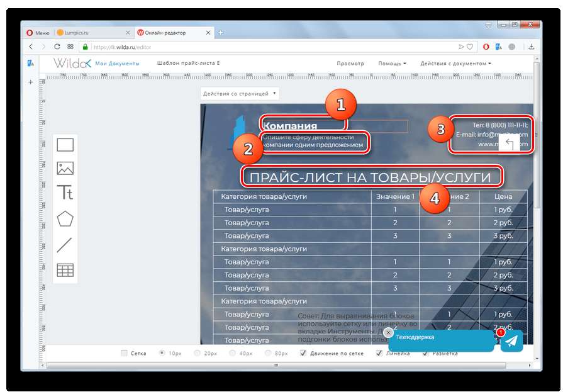
Task: Enable the Сетка grid checkbox
Action: point(124,353)
